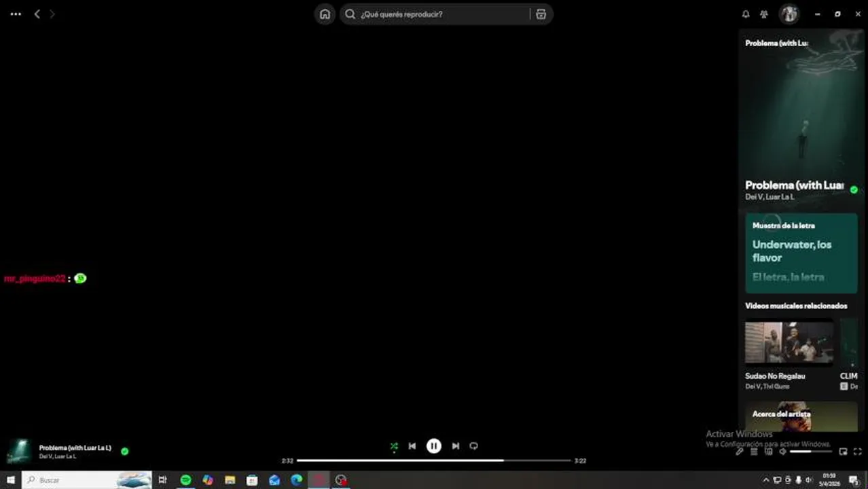This screenshot has height=489, width=868.
Task: Mute Spotify with the volume icon
Action: pyautogui.click(x=782, y=452)
